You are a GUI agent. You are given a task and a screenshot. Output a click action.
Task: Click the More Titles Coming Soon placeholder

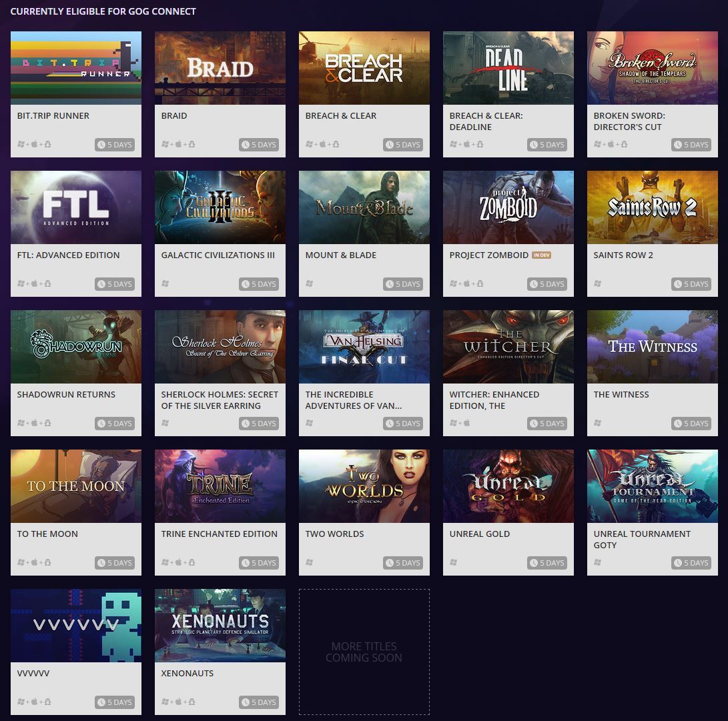(364, 652)
